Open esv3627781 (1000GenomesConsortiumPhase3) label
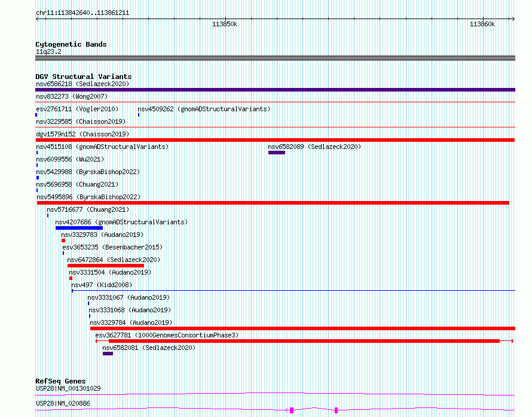The height and width of the screenshot is (417, 532). [x=167, y=335]
